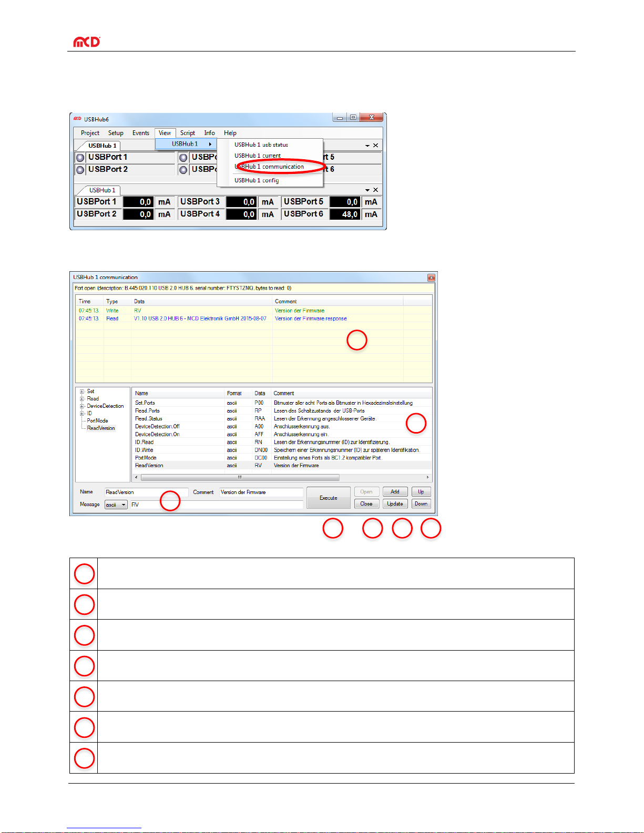
Task: Select the PortMode row with data DC00
Action: click(x=282, y=458)
